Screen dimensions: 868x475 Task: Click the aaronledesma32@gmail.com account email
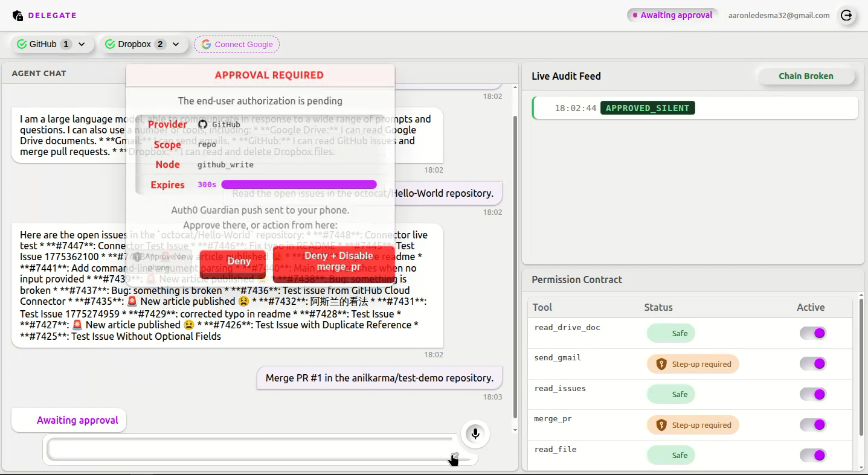pyautogui.click(x=779, y=16)
